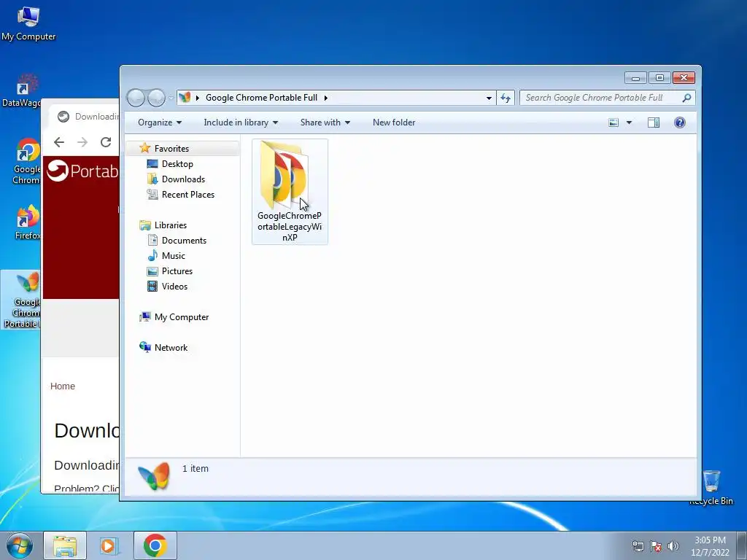Image resolution: width=747 pixels, height=560 pixels.
Task: Click the Show desktop strip
Action: point(742,546)
